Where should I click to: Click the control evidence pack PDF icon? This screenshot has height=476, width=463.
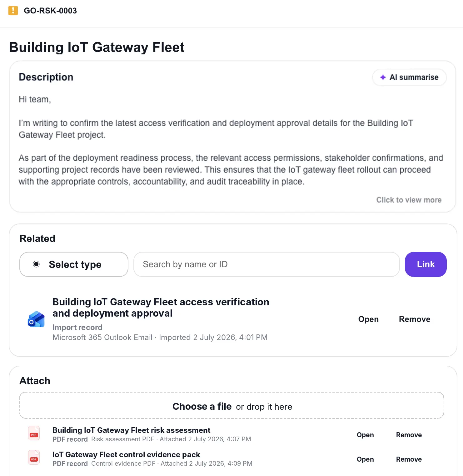click(x=34, y=458)
